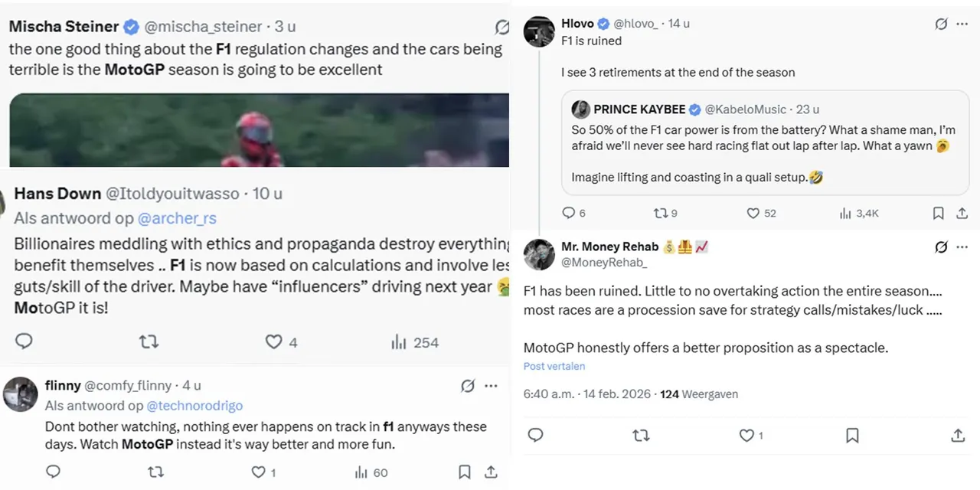Open the Grok actions icon on Mischa Steiner's post
Screen dimensions: 980x490
(x=501, y=26)
